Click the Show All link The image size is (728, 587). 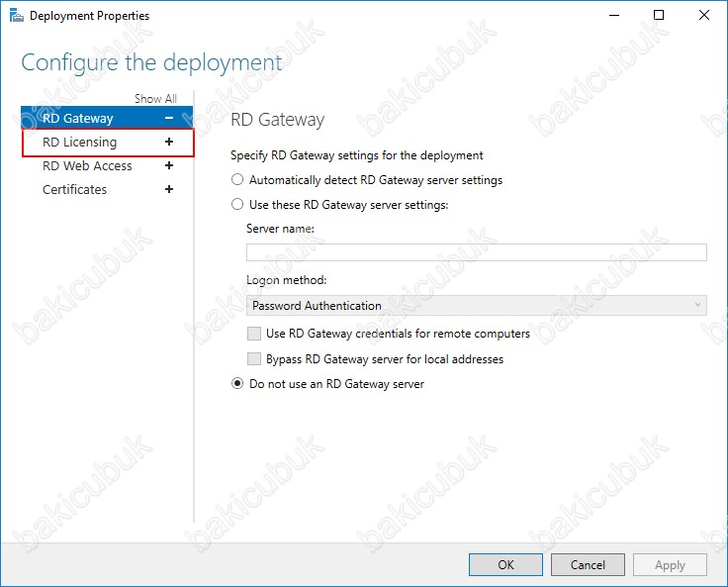tap(155, 99)
